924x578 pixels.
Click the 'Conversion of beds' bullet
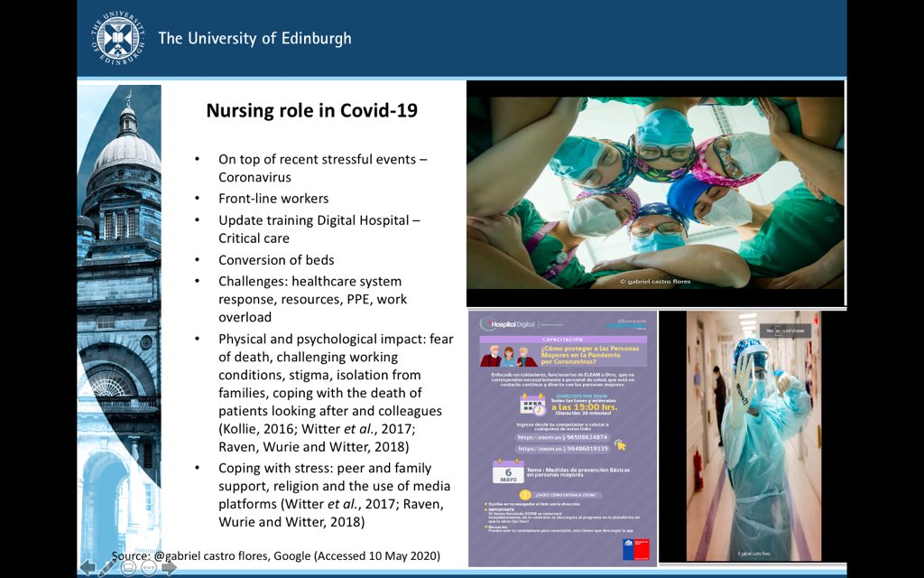pyautogui.click(x=276, y=259)
